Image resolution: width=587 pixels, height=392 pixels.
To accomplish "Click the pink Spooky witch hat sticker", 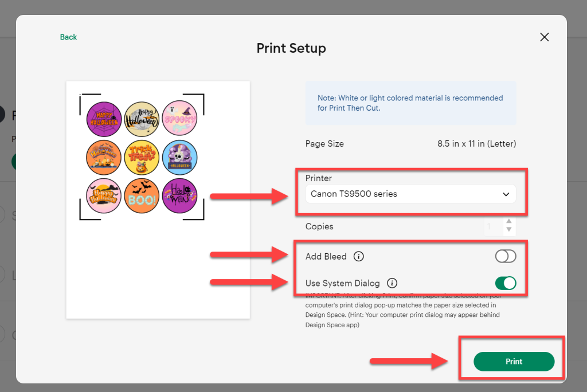I will 179,118.
